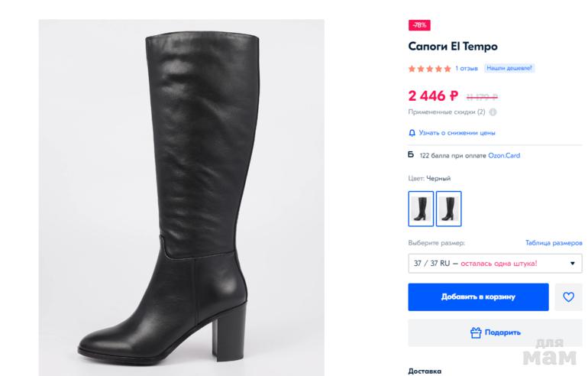
Task: Open the 1 отзыв review link
Action: [x=467, y=68]
